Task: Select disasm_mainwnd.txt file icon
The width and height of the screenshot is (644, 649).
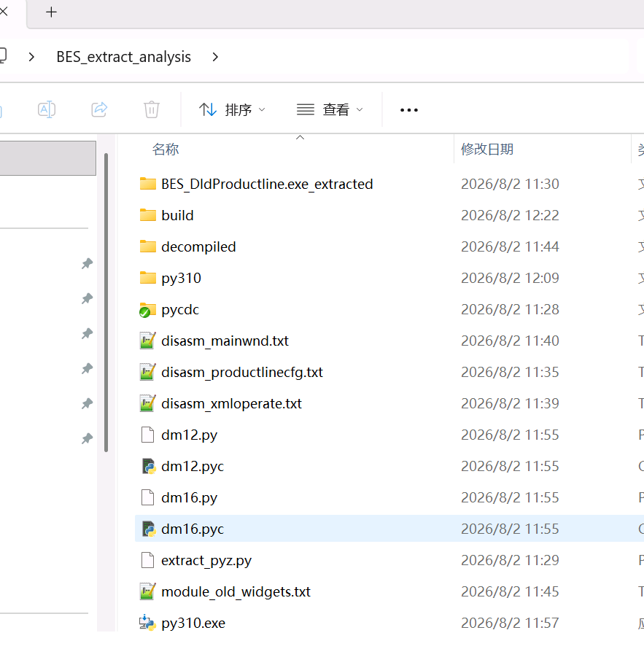Action: pyautogui.click(x=148, y=341)
